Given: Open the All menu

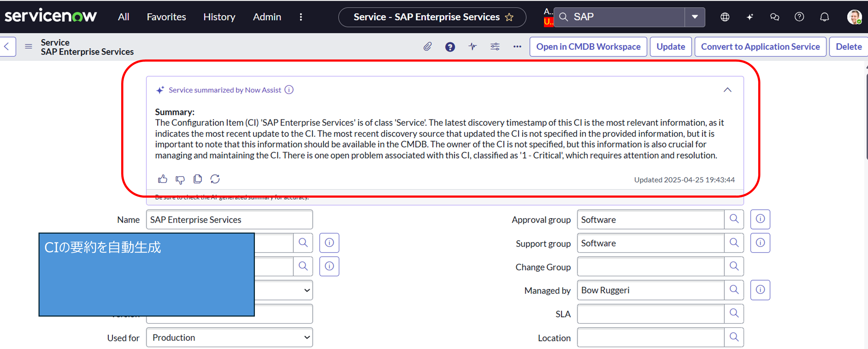Looking at the screenshot, I should tap(123, 17).
